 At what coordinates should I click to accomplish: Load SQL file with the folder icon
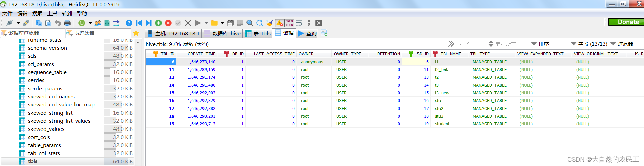click(214, 23)
